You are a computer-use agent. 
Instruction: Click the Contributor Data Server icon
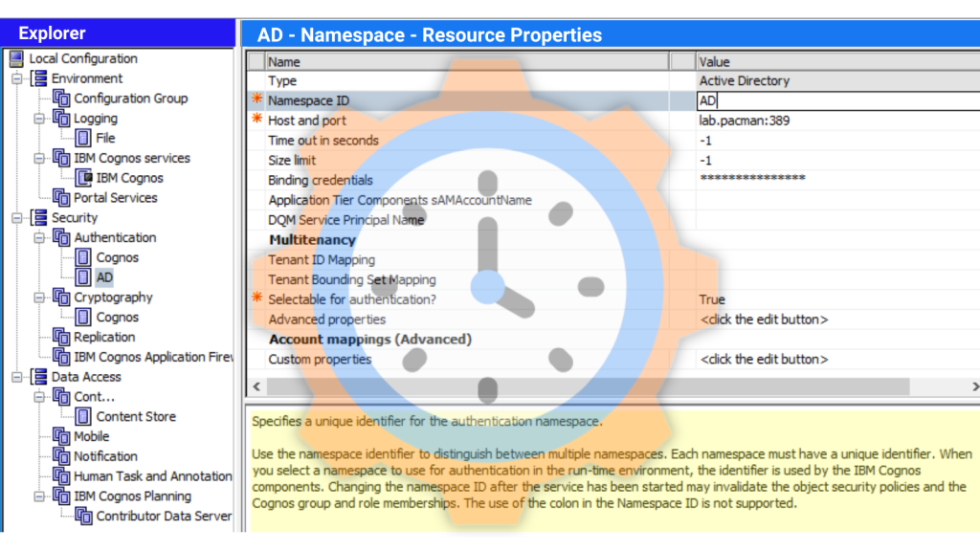pos(84,517)
